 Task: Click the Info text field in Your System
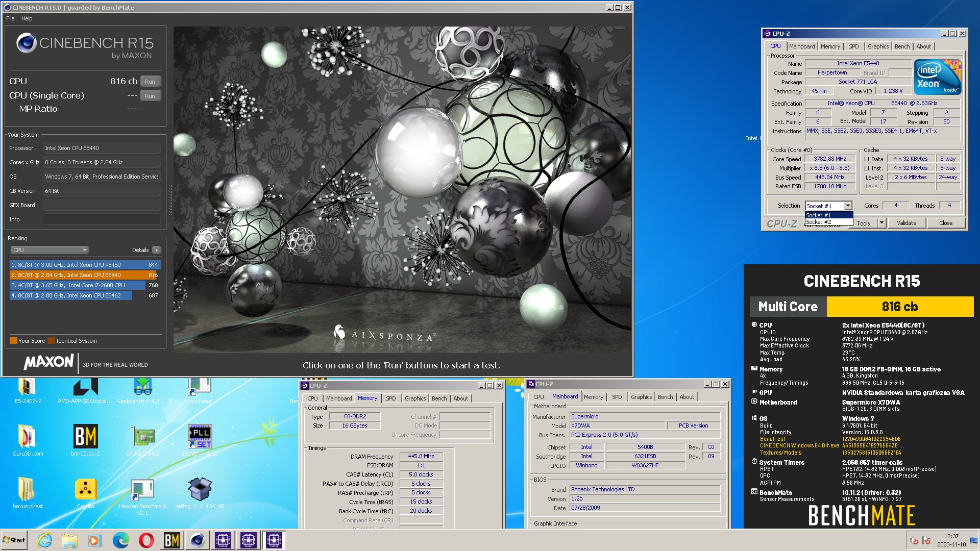click(102, 219)
